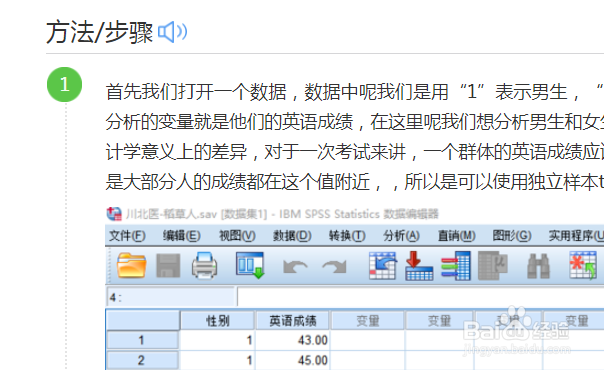Click the 45.00 score cell

tap(292, 360)
